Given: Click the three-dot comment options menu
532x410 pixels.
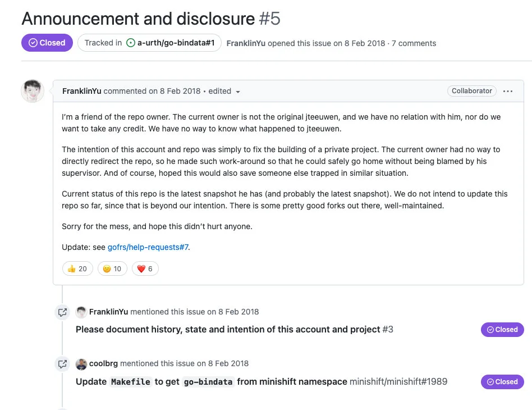Looking at the screenshot, I should (x=507, y=91).
